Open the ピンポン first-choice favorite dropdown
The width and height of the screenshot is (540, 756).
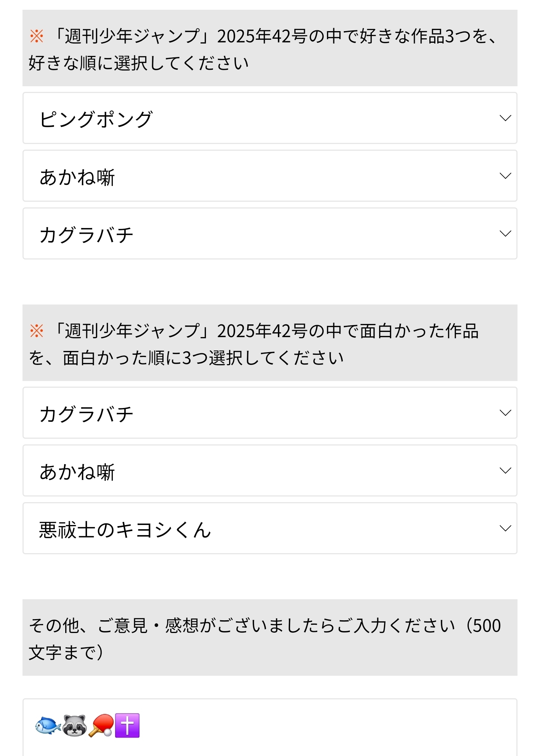[262, 118]
